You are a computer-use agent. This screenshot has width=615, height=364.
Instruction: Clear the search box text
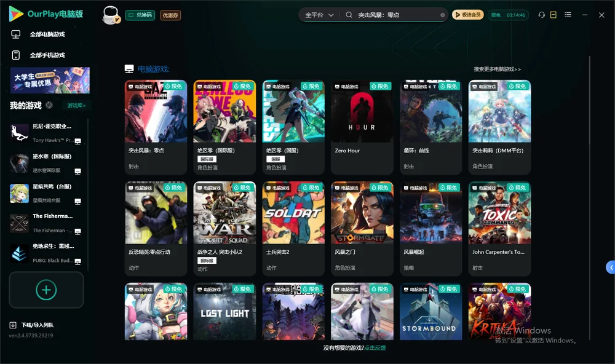[442, 15]
